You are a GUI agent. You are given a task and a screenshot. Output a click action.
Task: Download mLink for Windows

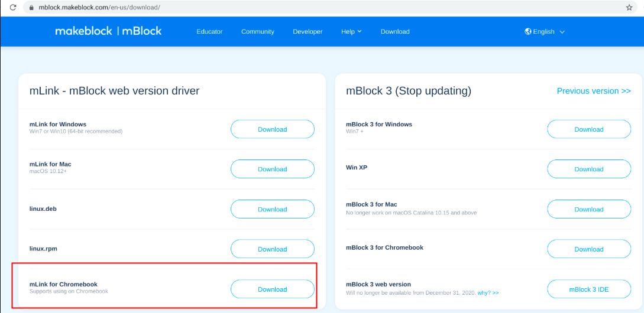[x=272, y=129]
